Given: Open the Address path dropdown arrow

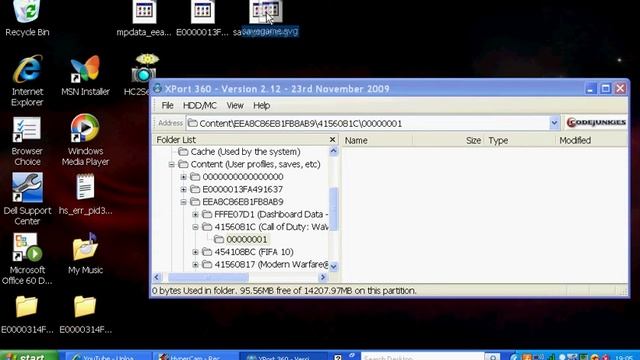Looking at the screenshot, I should click(x=554, y=123).
